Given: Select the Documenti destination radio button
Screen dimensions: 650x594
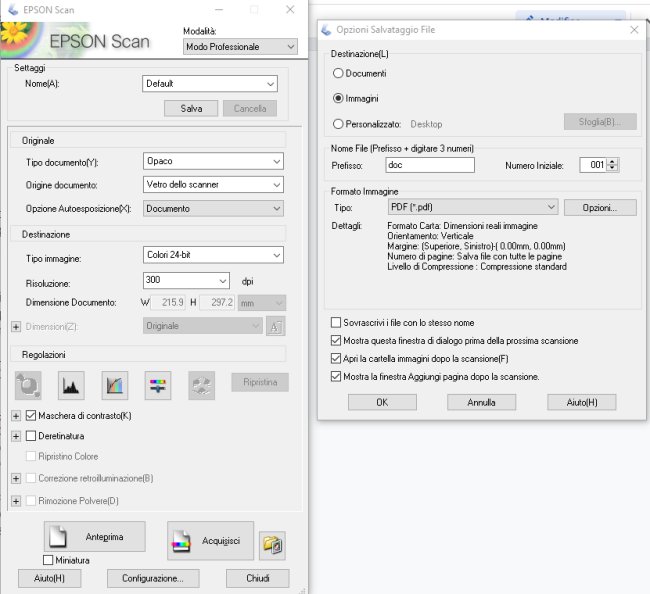Looking at the screenshot, I should (338, 73).
